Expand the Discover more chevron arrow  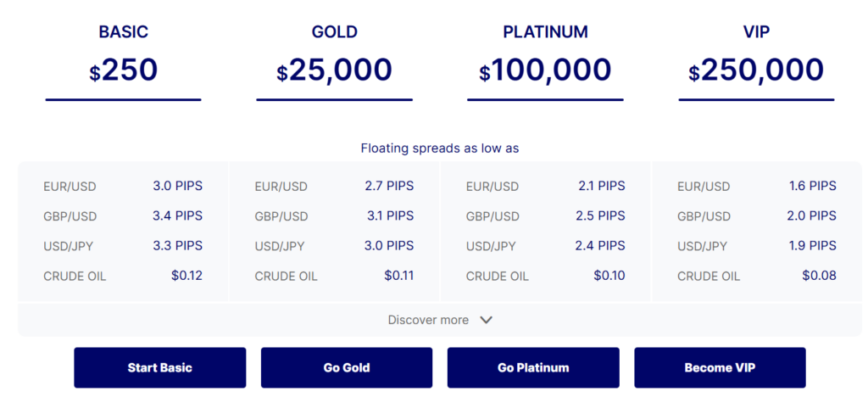[x=486, y=321]
